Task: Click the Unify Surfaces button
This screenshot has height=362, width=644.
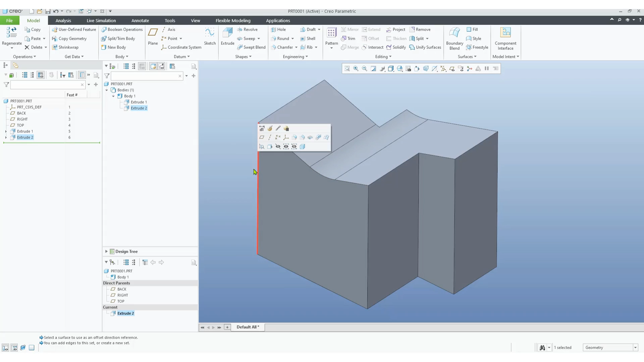Action: click(x=425, y=47)
